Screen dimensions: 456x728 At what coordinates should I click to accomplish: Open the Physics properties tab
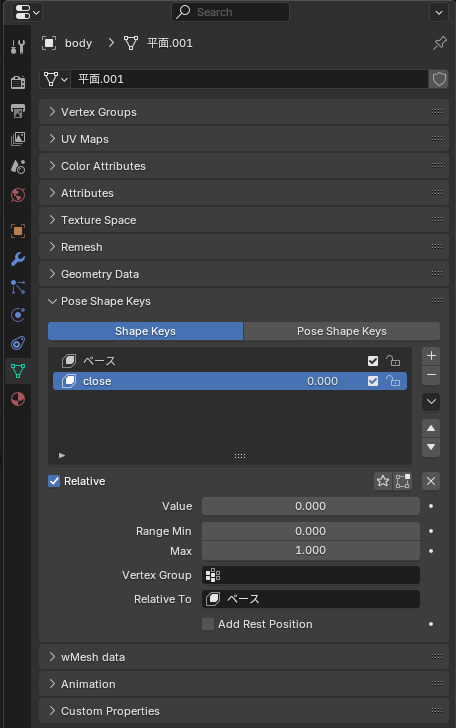coord(18,315)
